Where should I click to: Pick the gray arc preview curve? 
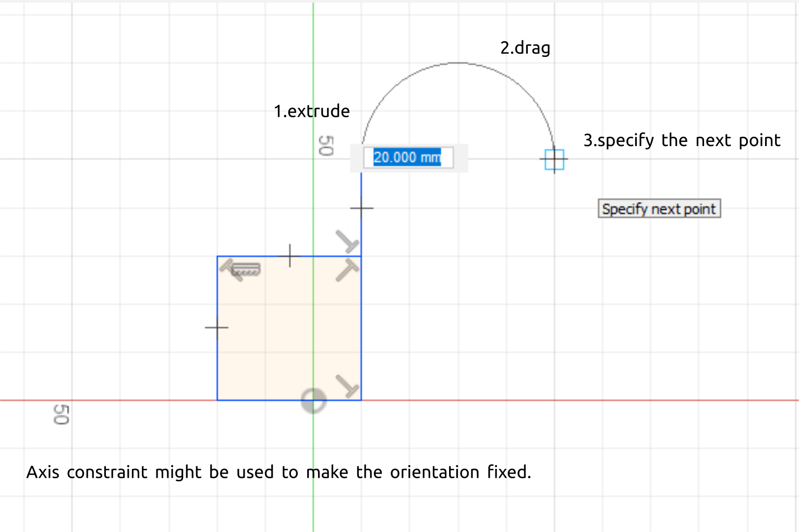(458, 63)
